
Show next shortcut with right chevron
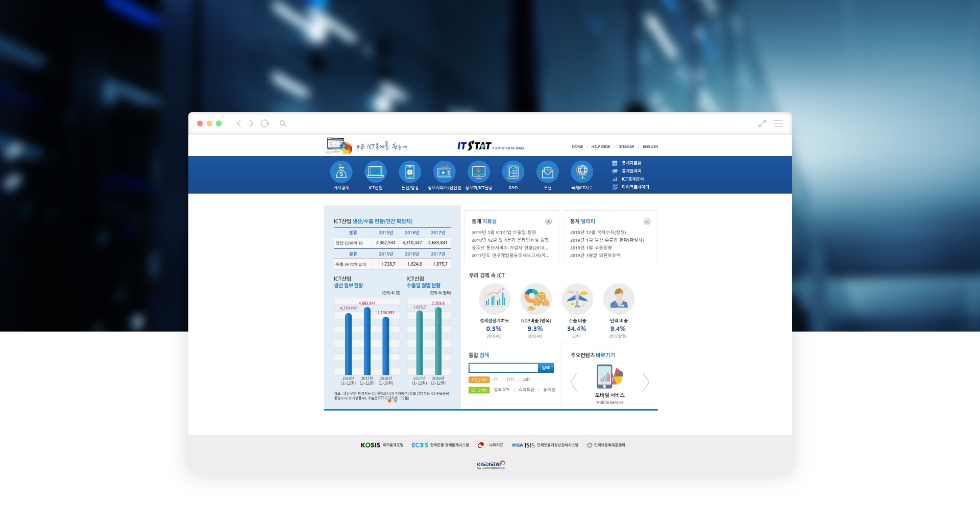[646, 382]
